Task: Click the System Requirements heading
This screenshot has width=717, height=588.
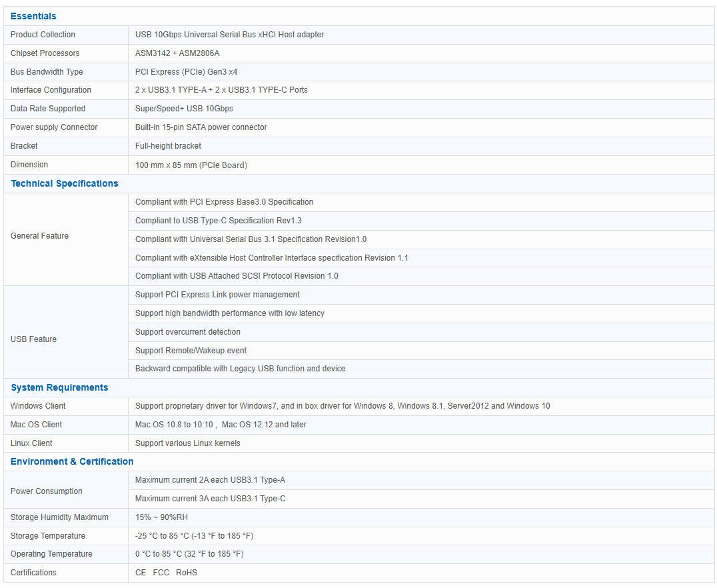Action: [59, 387]
